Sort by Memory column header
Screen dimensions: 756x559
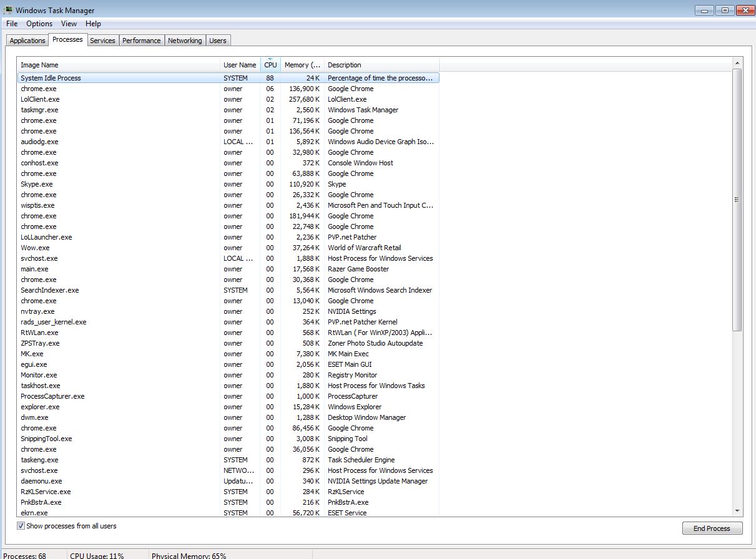(x=302, y=65)
